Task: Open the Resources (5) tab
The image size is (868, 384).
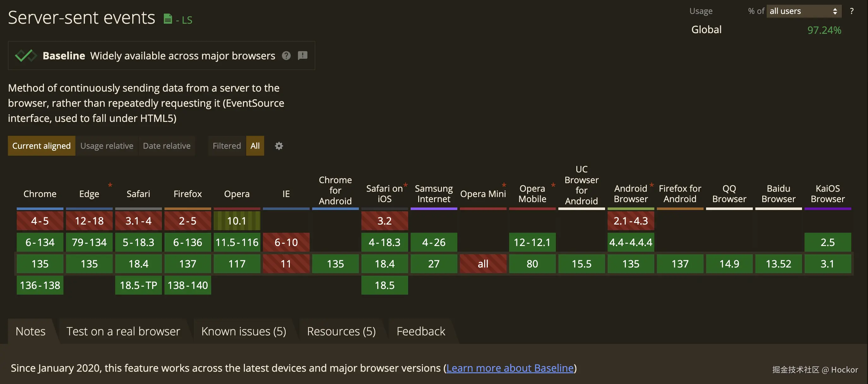Action: pyautogui.click(x=341, y=331)
